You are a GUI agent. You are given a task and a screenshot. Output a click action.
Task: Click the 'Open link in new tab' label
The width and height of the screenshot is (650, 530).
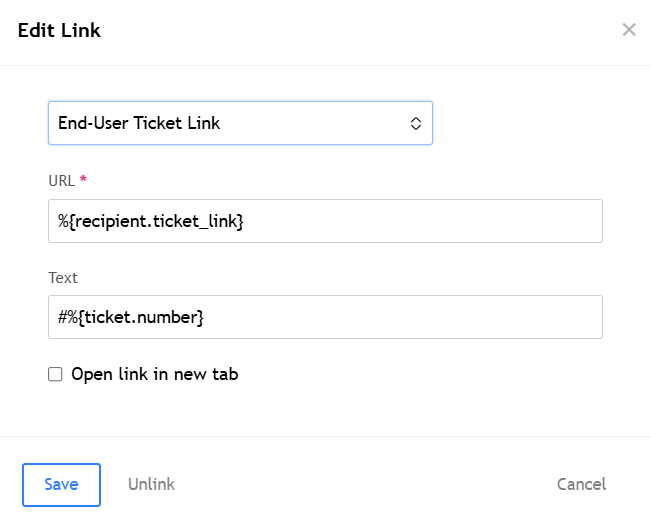155,375
